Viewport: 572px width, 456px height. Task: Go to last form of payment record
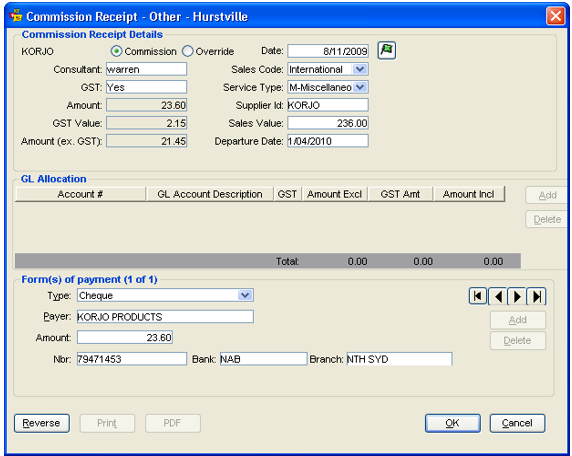pyautogui.click(x=536, y=296)
